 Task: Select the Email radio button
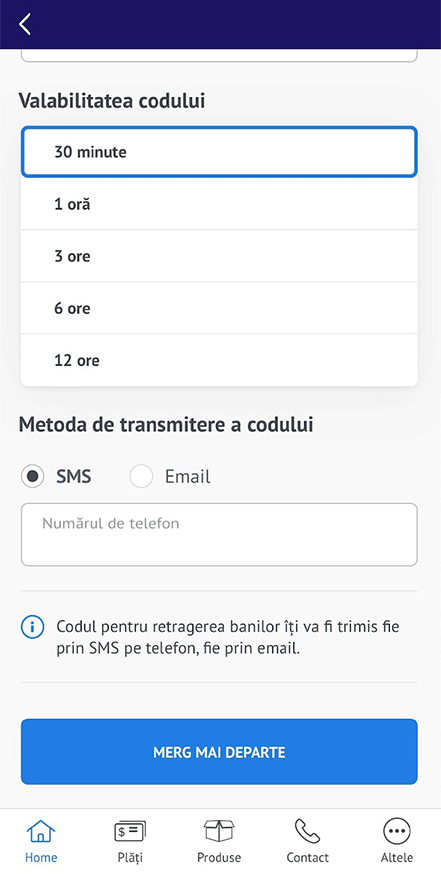(141, 477)
